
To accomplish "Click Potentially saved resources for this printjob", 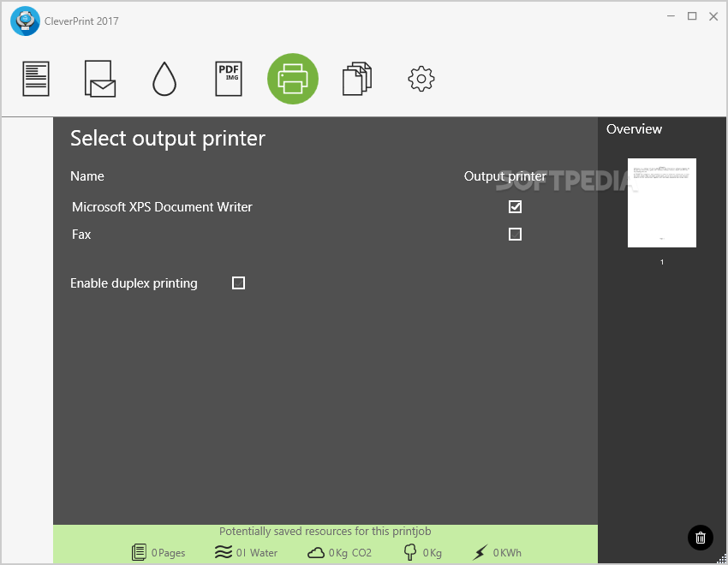I will pyautogui.click(x=325, y=531).
